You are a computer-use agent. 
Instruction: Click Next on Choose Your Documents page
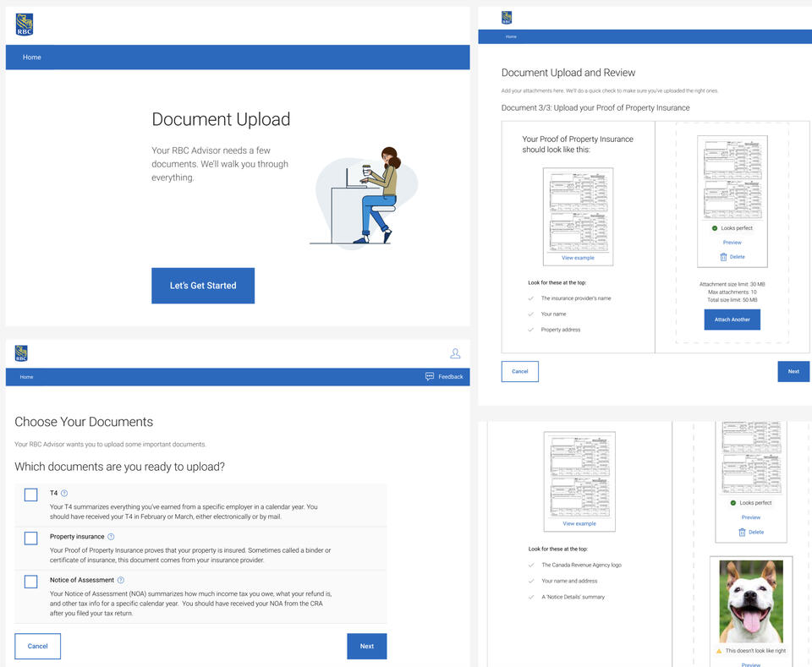click(x=366, y=647)
